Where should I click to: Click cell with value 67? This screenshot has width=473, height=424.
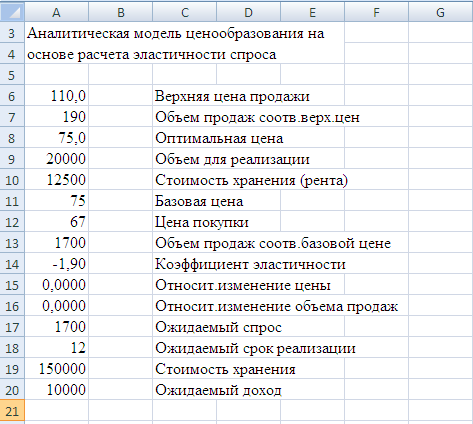pyautogui.click(x=56, y=222)
